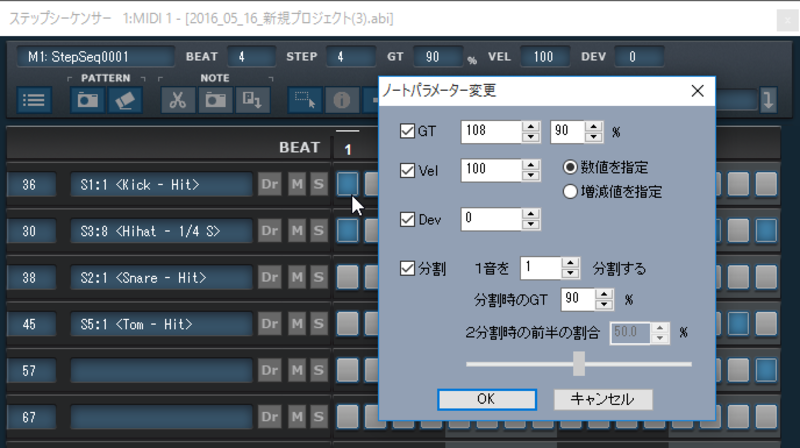Viewport: 800px width, 448px height.
Task: Decrease Dev value with down arrow
Action: point(531,225)
